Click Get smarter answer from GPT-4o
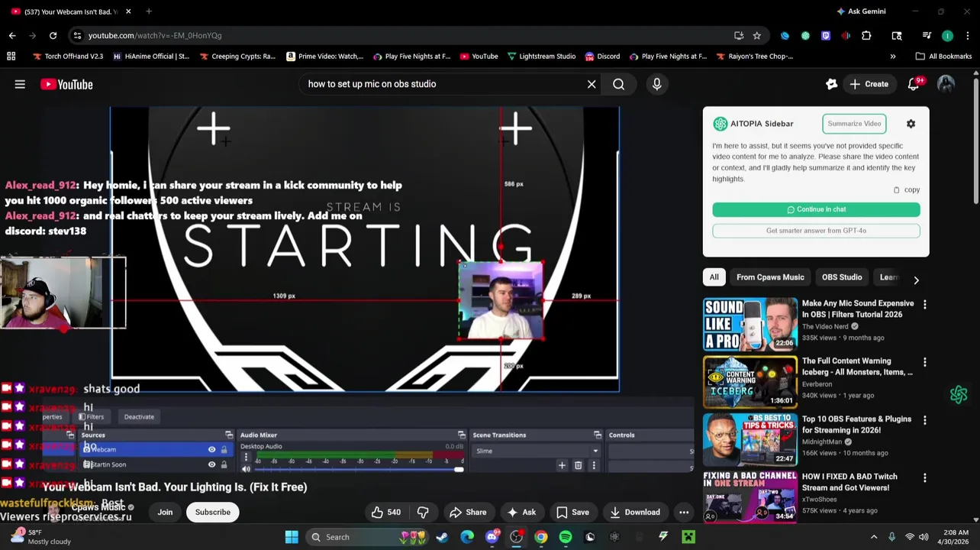Viewport: 980px width, 550px height. coord(816,231)
